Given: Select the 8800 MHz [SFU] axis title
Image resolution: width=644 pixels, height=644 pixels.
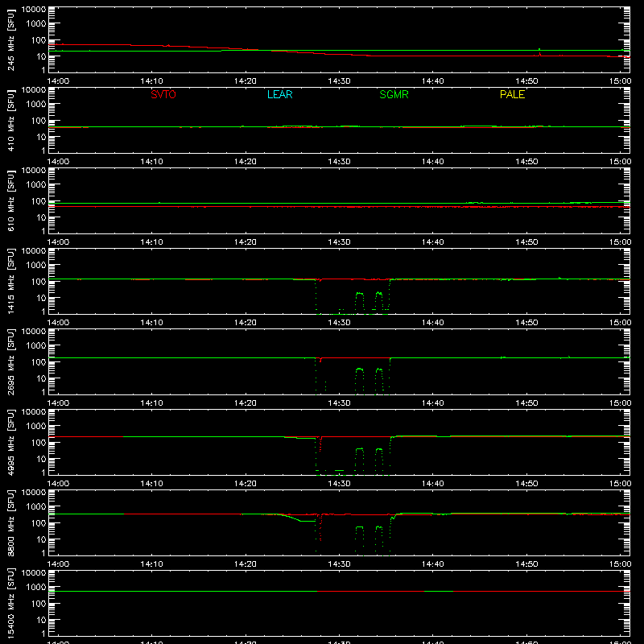Looking at the screenshot, I should pyautogui.click(x=10, y=523).
